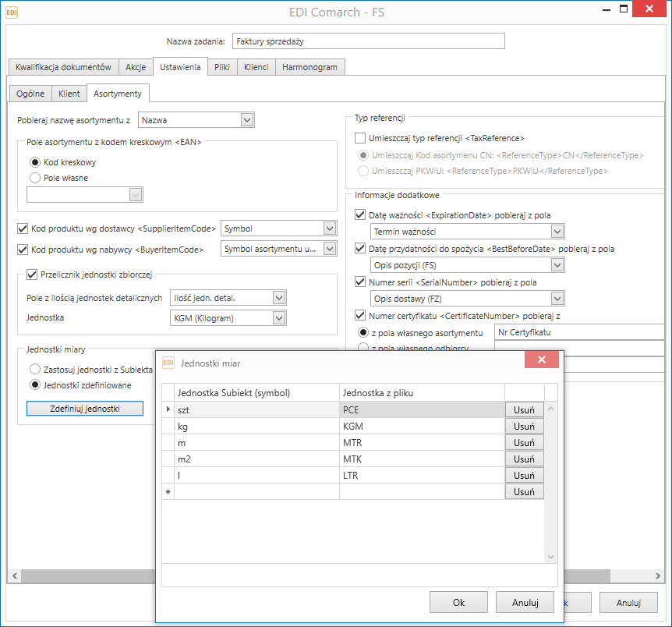Select Pole własne radio button
The width and height of the screenshot is (672, 627).
click(35, 178)
